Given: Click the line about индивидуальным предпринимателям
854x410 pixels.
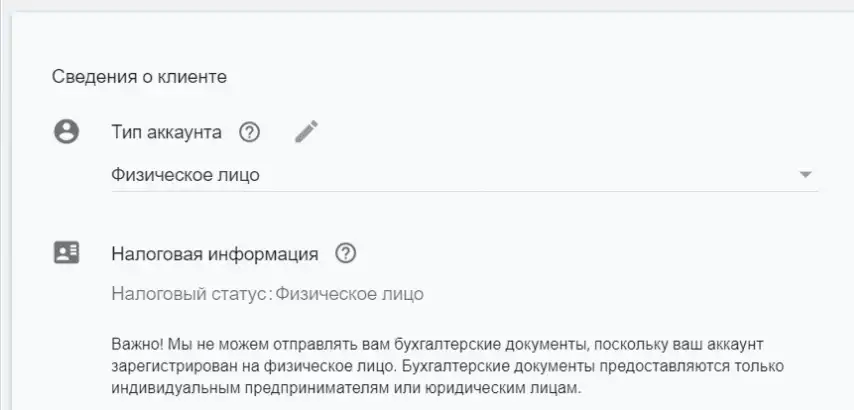Looking at the screenshot, I should click(346, 389).
